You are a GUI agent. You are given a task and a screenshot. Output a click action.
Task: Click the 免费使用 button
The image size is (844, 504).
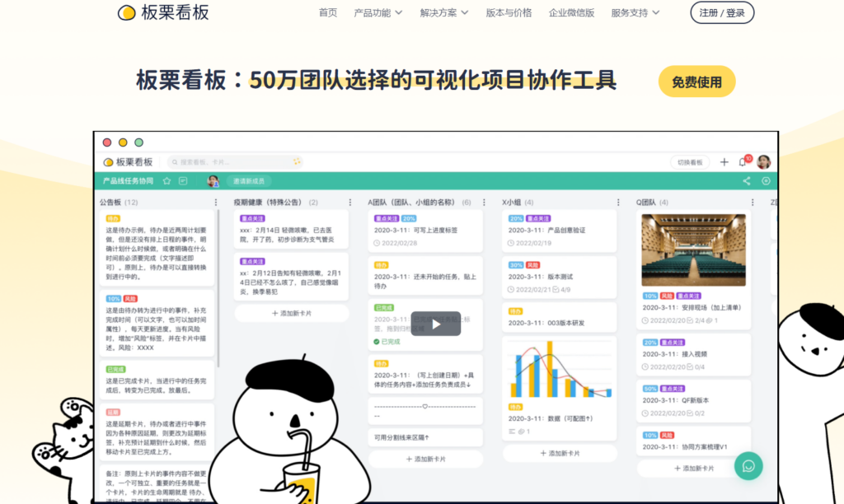point(696,82)
